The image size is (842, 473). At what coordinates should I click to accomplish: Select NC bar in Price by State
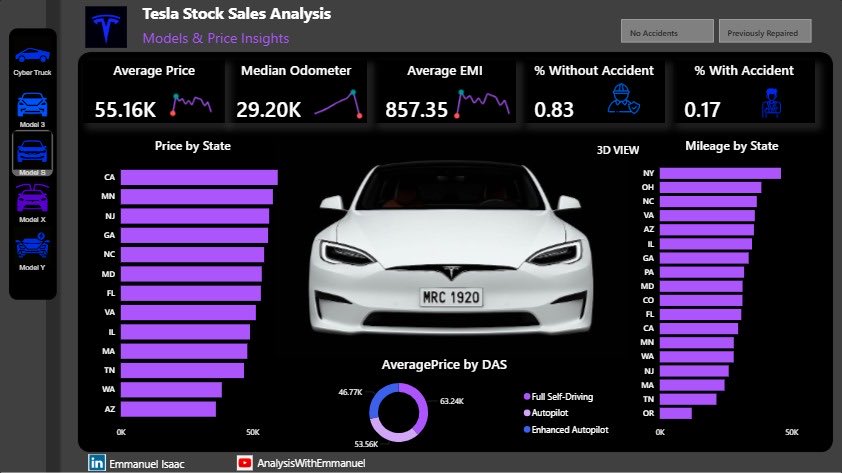(x=192, y=254)
